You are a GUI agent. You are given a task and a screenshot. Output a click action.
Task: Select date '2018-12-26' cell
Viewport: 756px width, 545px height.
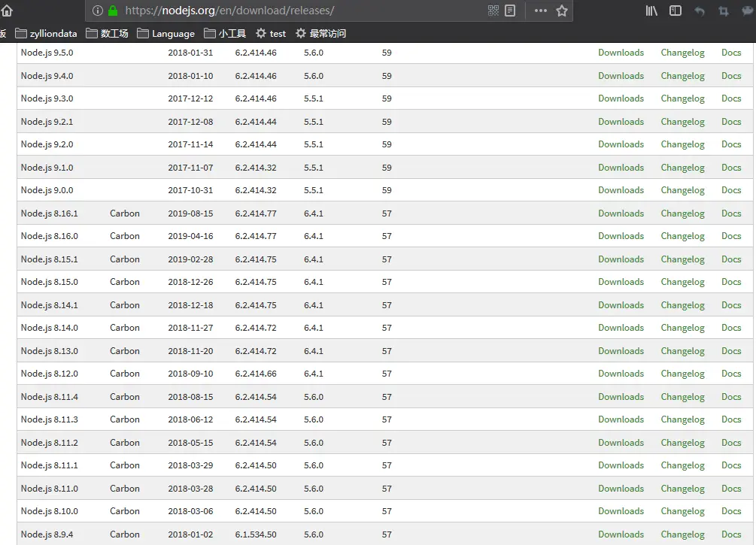190,281
